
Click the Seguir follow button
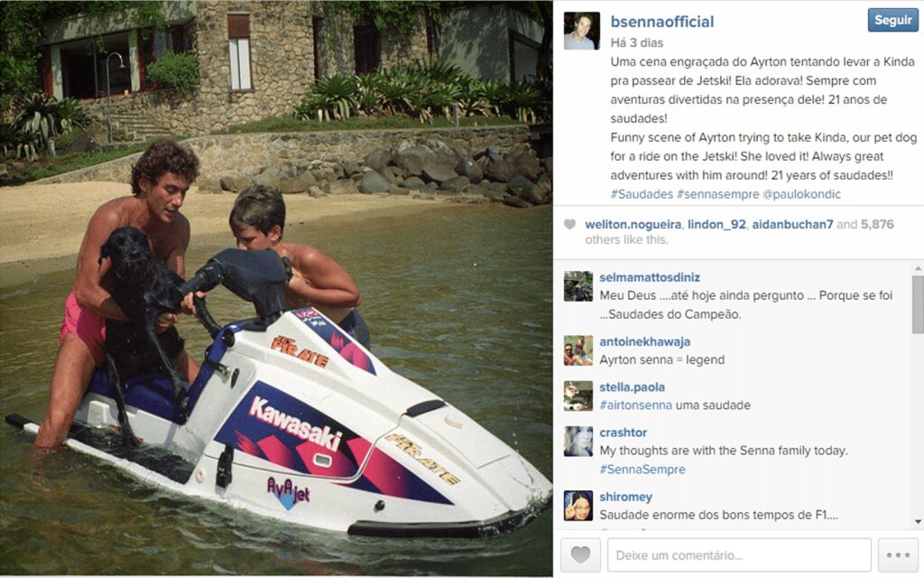892,20
